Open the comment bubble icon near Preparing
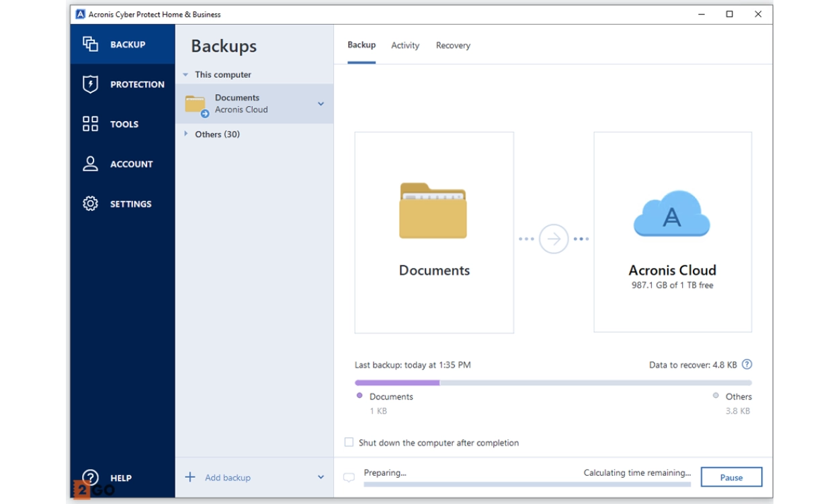 click(x=349, y=478)
